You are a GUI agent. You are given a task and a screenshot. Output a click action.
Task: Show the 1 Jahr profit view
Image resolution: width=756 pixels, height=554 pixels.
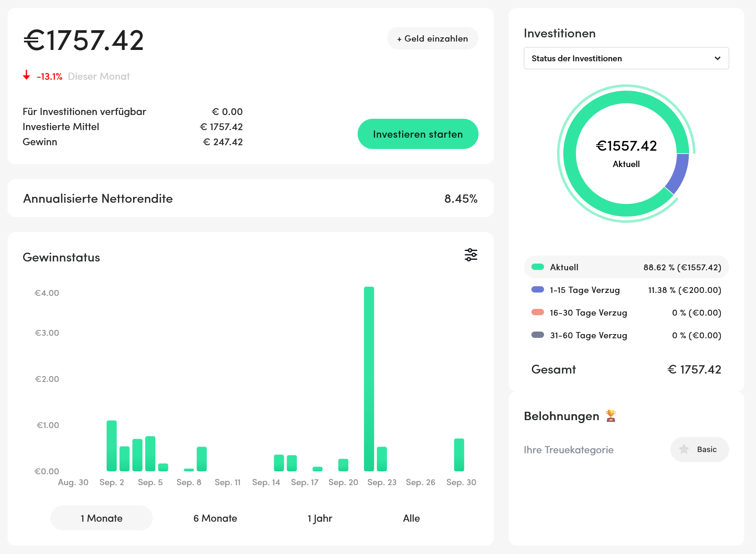click(320, 518)
